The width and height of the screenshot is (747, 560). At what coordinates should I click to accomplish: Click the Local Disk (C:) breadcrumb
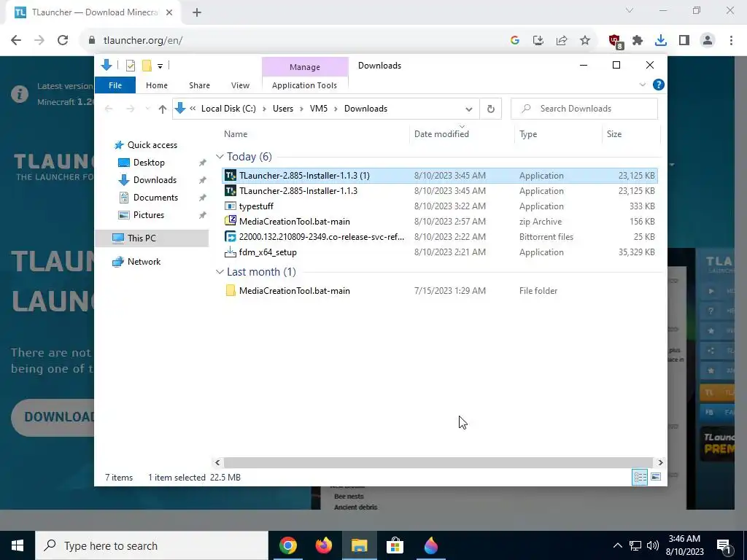click(x=228, y=109)
